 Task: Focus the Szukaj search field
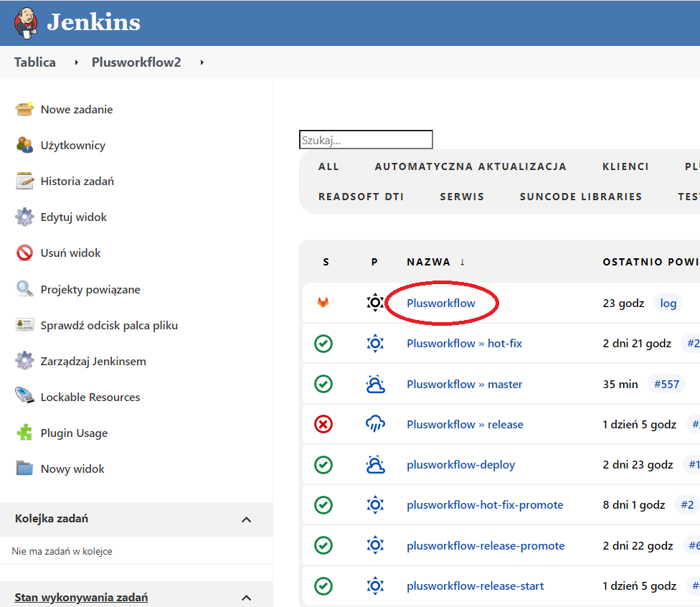[x=366, y=139]
